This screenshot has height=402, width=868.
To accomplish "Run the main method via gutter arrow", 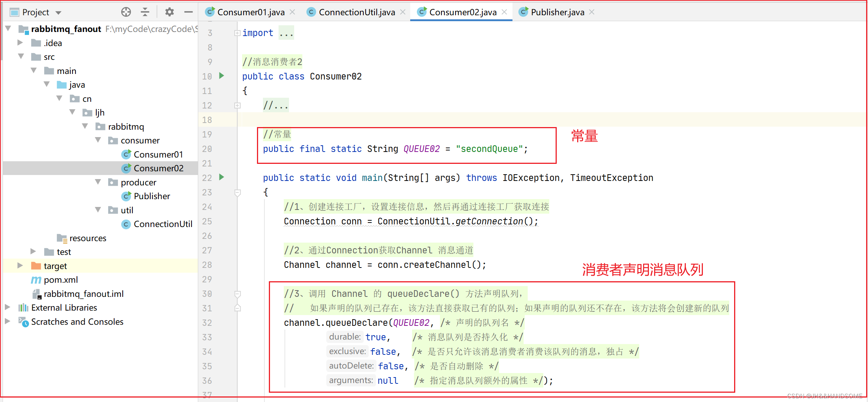I will pyautogui.click(x=222, y=177).
